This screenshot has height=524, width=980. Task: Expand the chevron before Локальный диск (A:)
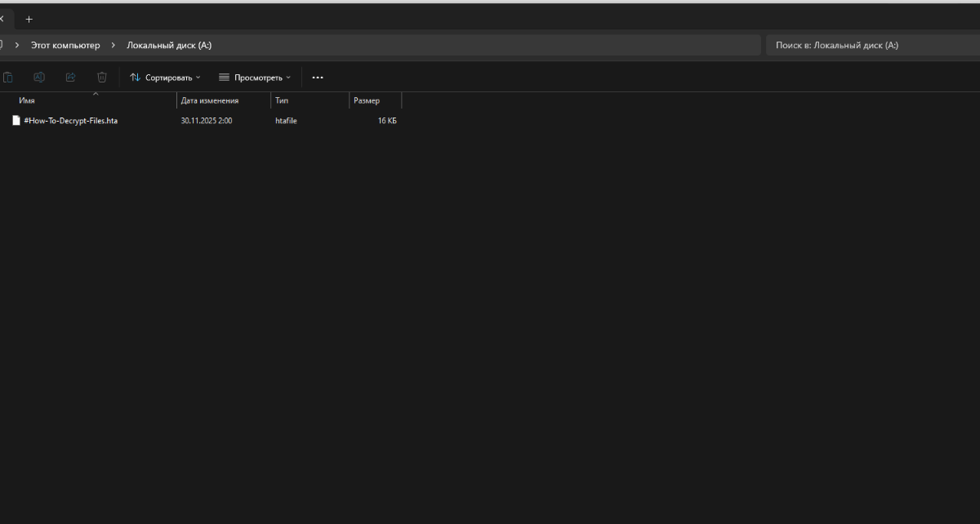point(114,46)
